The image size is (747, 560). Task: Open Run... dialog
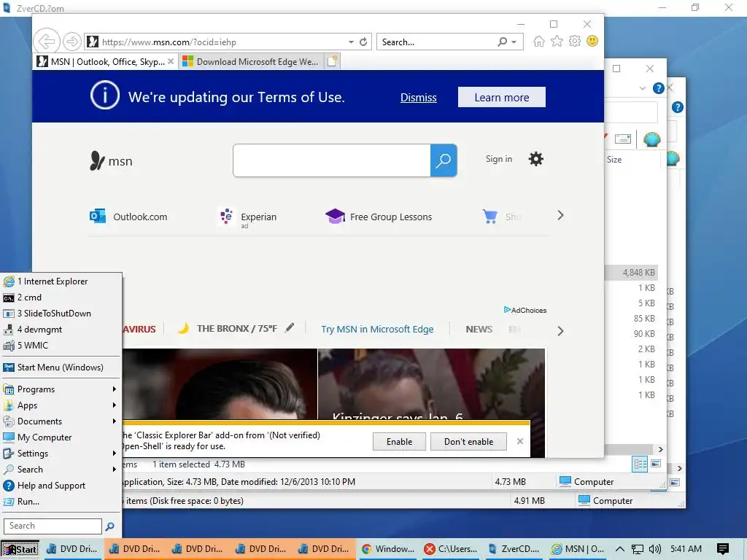tap(61, 502)
